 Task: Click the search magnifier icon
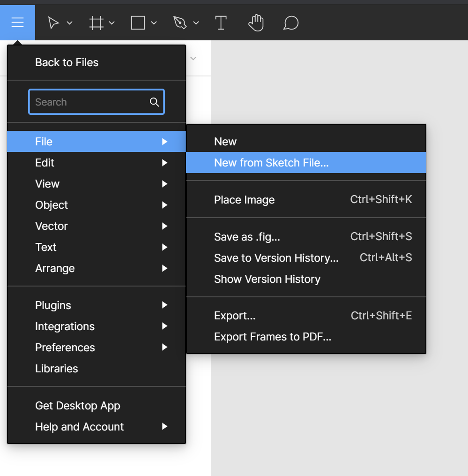point(155,102)
